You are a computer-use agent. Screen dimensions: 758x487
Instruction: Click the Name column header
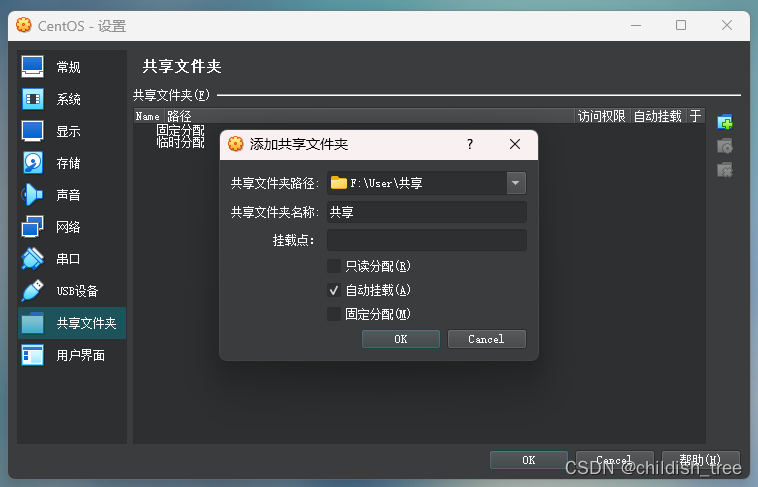148,116
